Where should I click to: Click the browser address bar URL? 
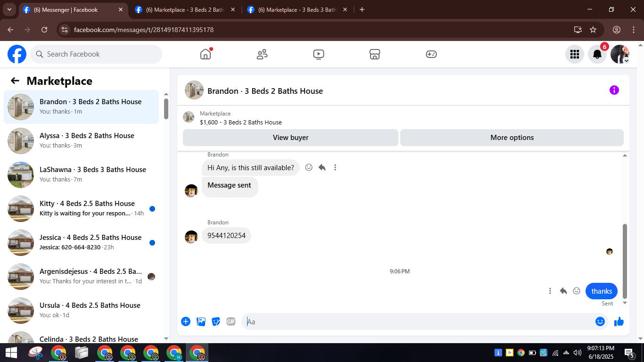[144, 30]
